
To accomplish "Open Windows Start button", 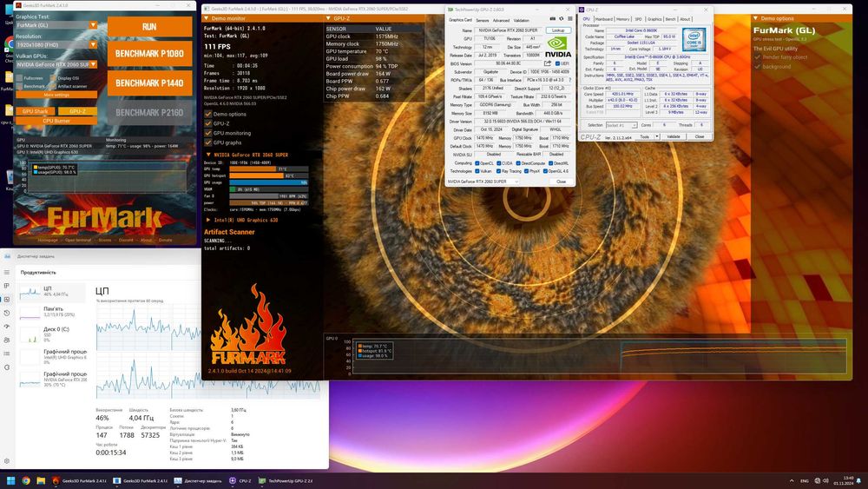I will (10, 480).
